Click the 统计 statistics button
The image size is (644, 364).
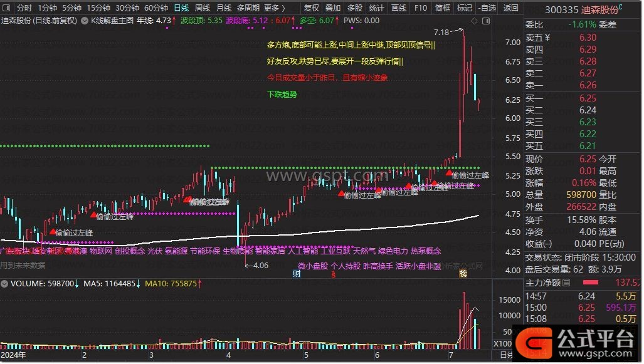[x=377, y=8]
